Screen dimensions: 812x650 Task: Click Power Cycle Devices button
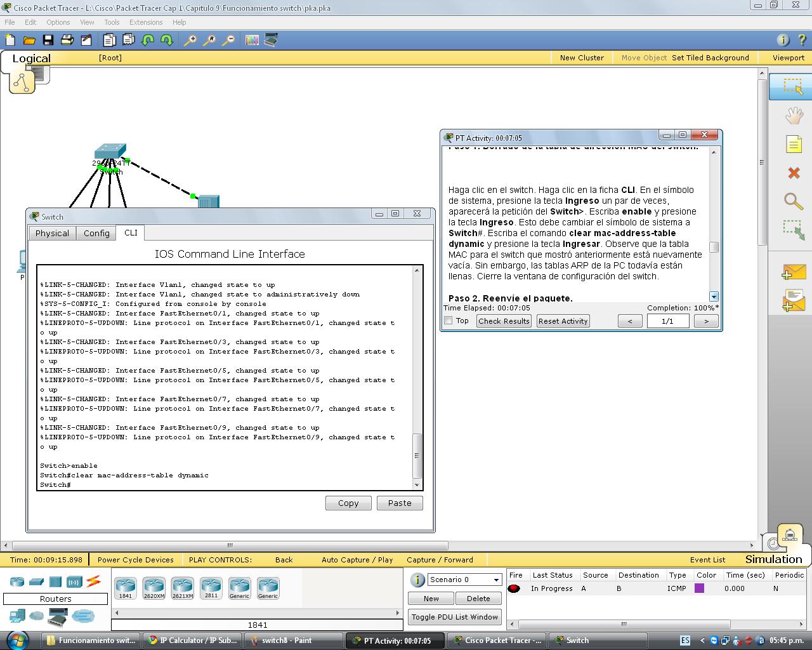136,560
